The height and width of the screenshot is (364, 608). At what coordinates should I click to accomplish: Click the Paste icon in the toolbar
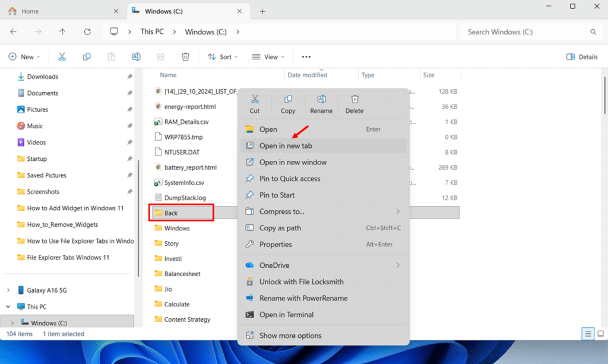pyautogui.click(x=111, y=57)
